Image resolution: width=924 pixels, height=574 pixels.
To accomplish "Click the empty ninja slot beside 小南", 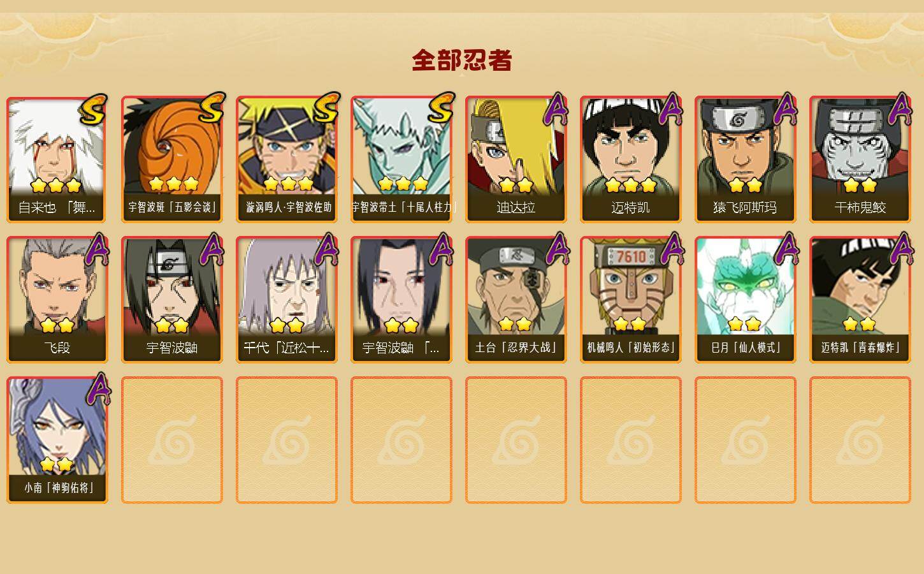I will click(171, 440).
